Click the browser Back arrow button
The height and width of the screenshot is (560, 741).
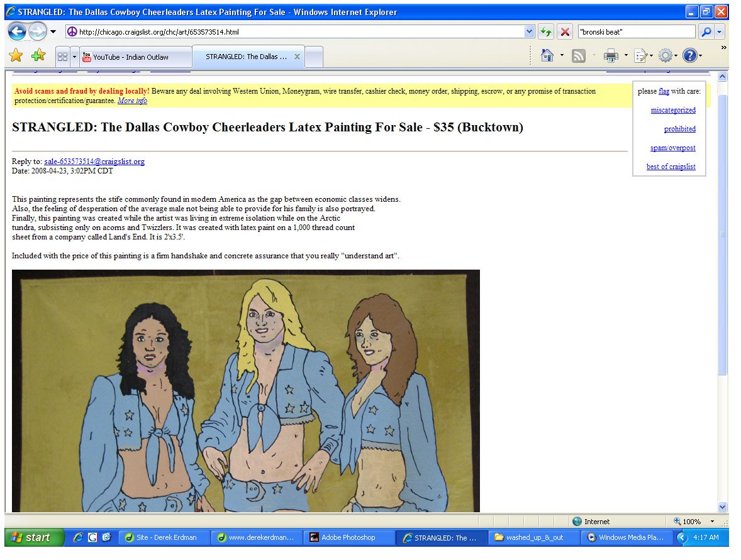pos(18,31)
